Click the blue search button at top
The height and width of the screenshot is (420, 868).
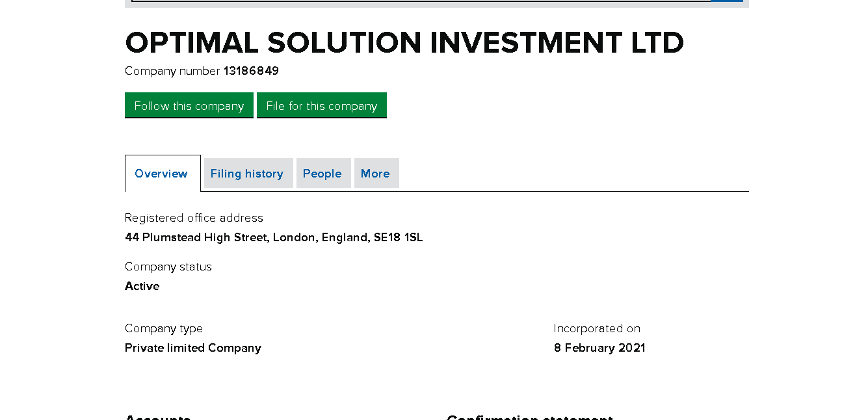pos(727,1)
